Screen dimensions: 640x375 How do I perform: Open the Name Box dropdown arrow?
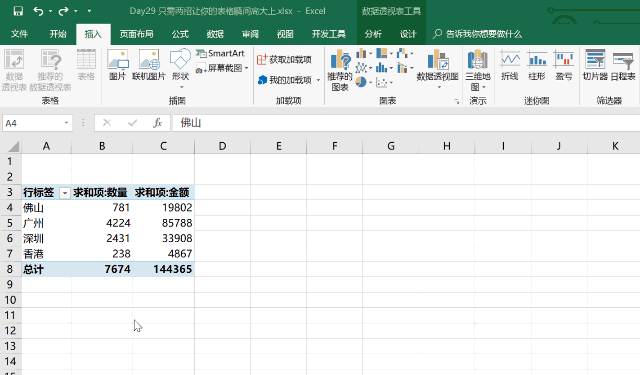tap(66, 123)
